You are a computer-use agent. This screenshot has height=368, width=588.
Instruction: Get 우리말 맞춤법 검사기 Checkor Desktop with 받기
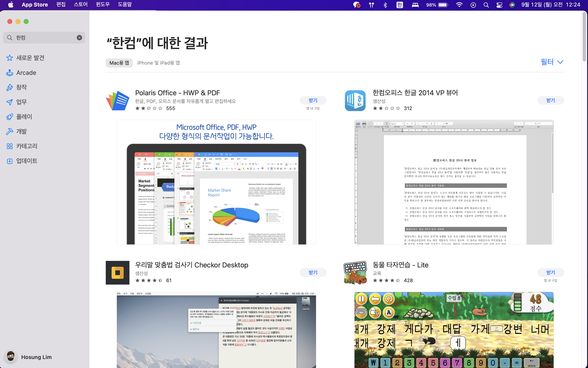tap(313, 272)
